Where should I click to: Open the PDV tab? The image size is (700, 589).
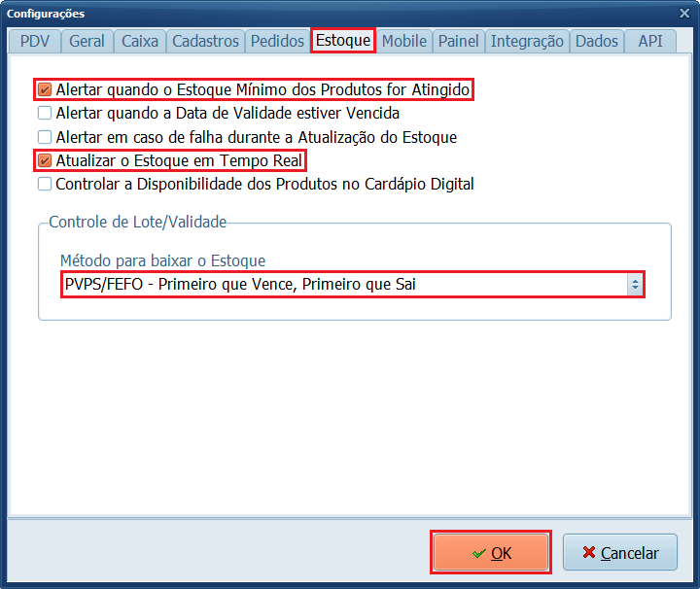(34, 41)
